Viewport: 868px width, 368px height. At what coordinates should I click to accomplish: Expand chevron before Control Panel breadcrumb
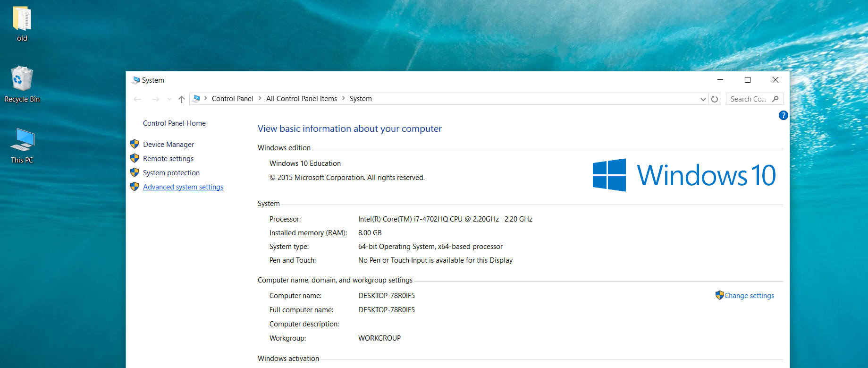[206, 99]
